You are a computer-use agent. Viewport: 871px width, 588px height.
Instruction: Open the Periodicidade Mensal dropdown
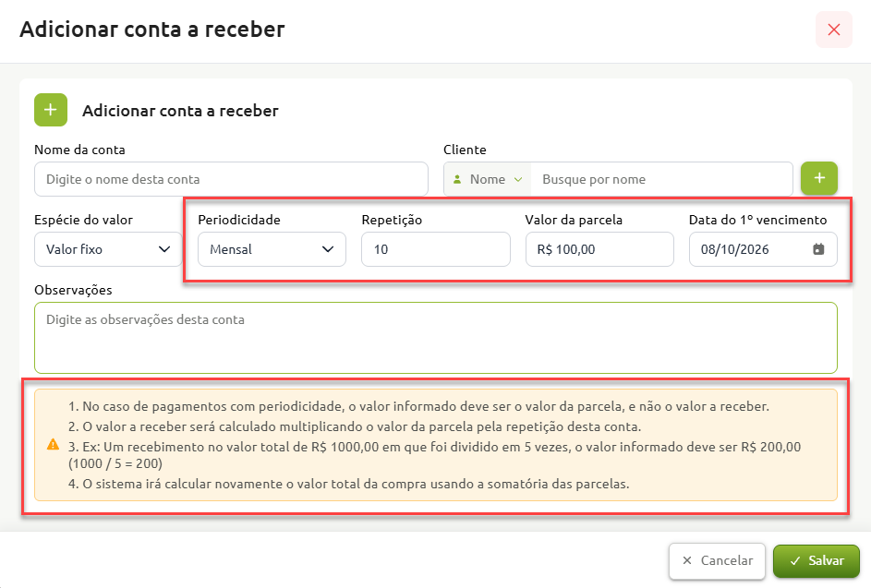pos(272,249)
